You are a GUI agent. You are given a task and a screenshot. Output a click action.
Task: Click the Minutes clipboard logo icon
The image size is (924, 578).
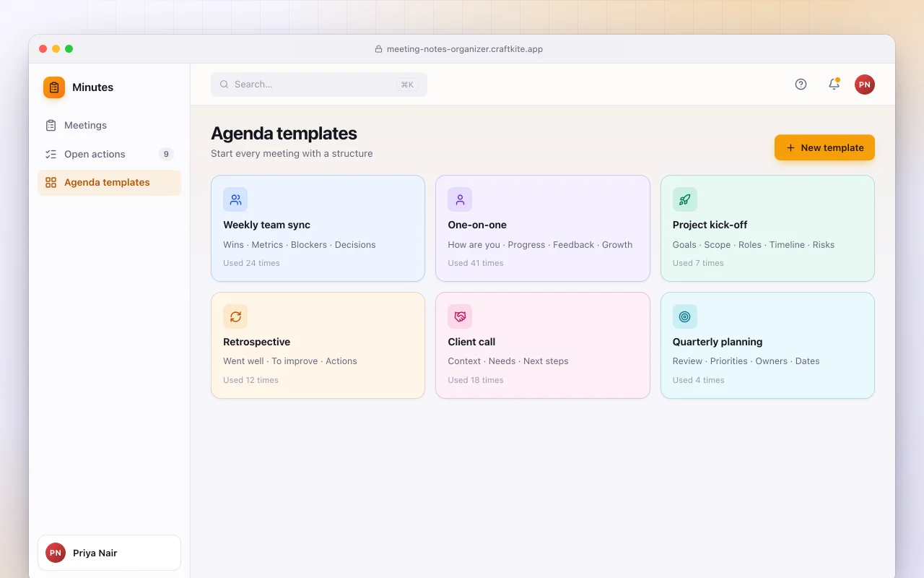click(x=54, y=87)
